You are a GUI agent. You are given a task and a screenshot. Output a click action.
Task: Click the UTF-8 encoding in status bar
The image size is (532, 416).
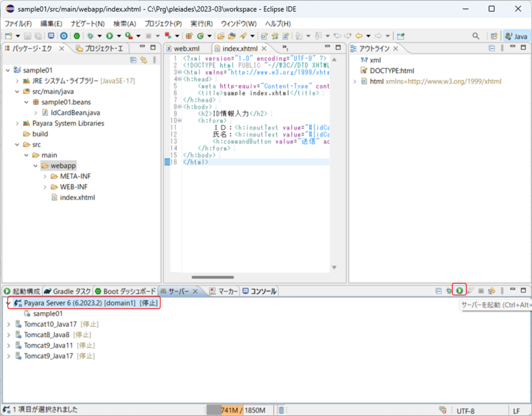(x=465, y=411)
